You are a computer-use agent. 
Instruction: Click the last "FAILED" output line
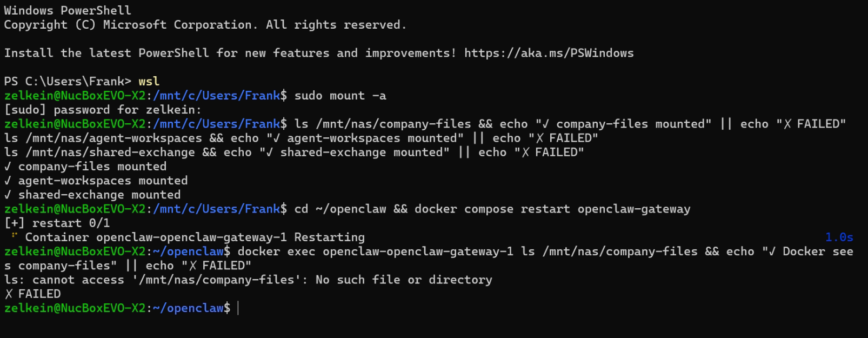click(x=33, y=294)
